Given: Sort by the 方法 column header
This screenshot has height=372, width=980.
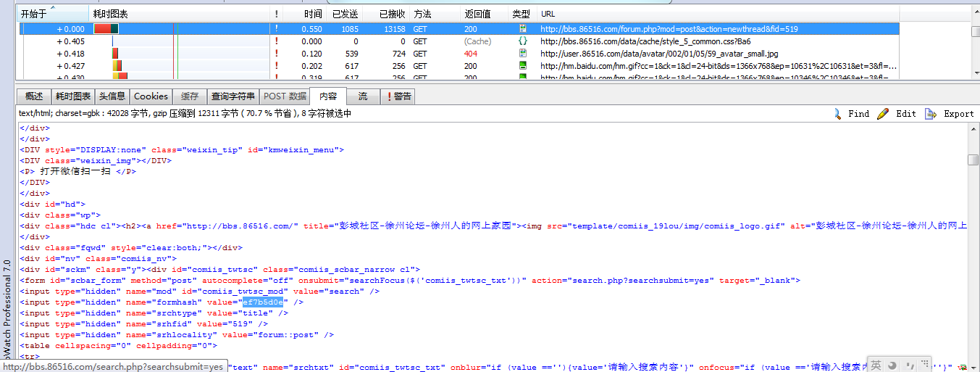Looking at the screenshot, I should pos(435,14).
